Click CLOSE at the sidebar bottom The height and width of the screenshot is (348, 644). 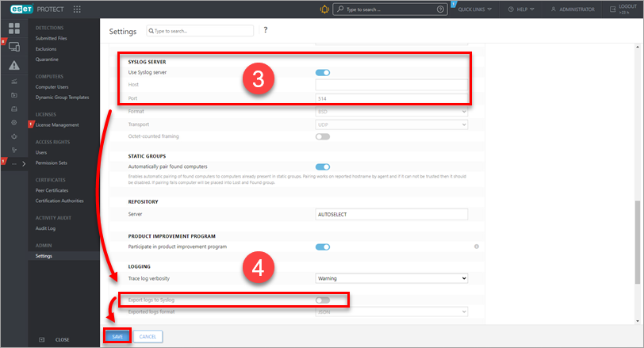pyautogui.click(x=63, y=340)
